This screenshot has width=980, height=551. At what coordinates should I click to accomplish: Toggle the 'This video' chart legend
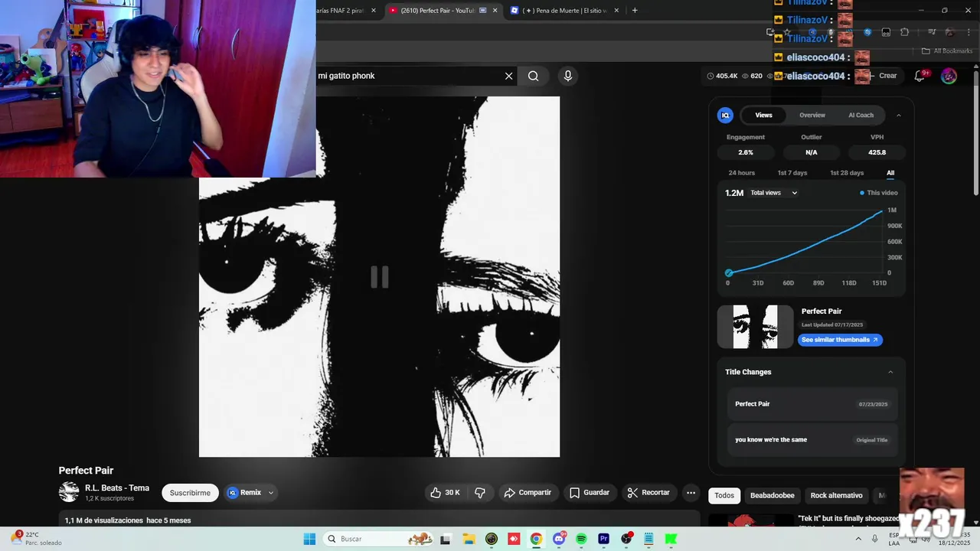coord(879,193)
